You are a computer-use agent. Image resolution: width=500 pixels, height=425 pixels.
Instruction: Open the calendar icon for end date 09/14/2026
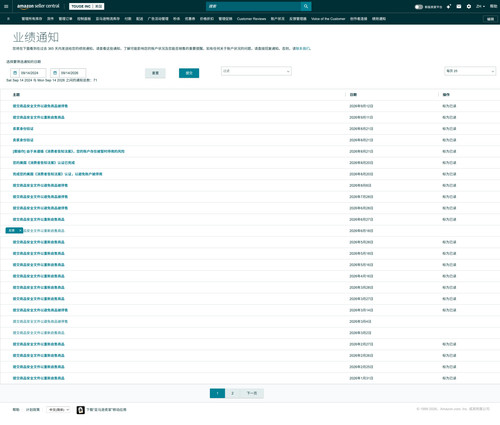tap(55, 73)
